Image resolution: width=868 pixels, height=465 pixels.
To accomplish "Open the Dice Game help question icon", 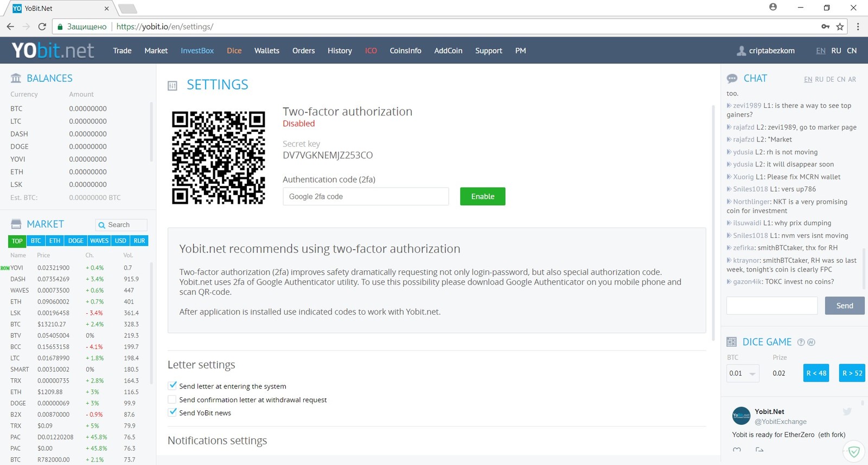I will tap(801, 342).
